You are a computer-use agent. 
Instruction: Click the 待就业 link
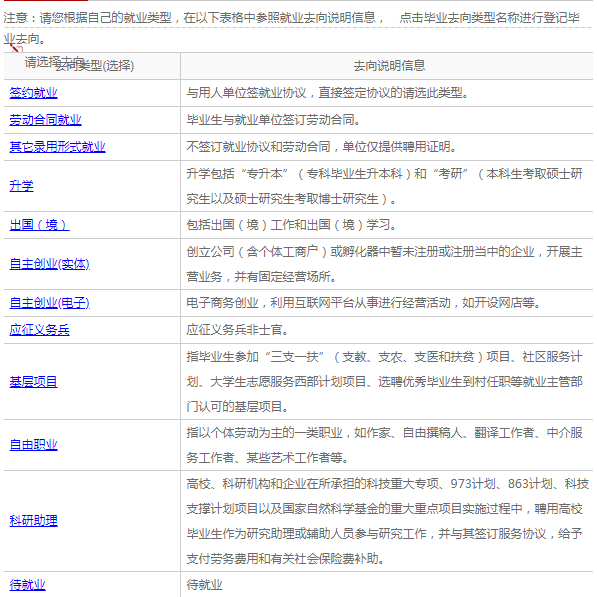click(27, 584)
